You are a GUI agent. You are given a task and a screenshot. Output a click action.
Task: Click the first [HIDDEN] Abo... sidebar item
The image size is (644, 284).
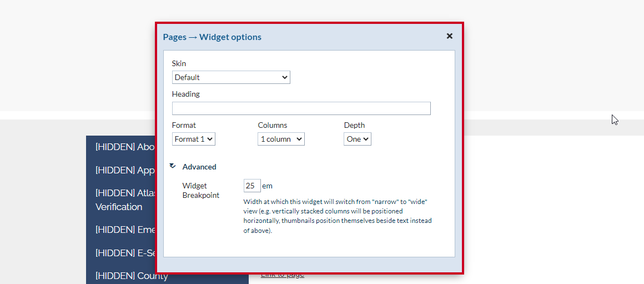[125, 147]
